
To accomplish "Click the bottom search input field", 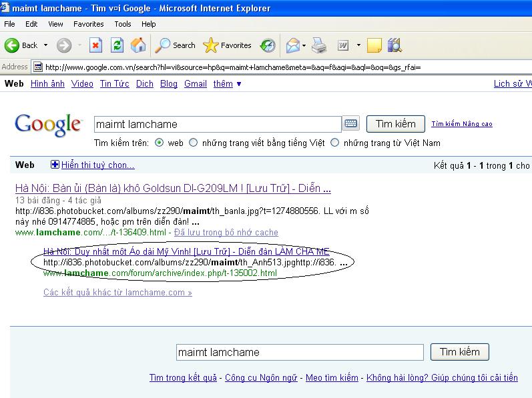I will pos(300,352).
